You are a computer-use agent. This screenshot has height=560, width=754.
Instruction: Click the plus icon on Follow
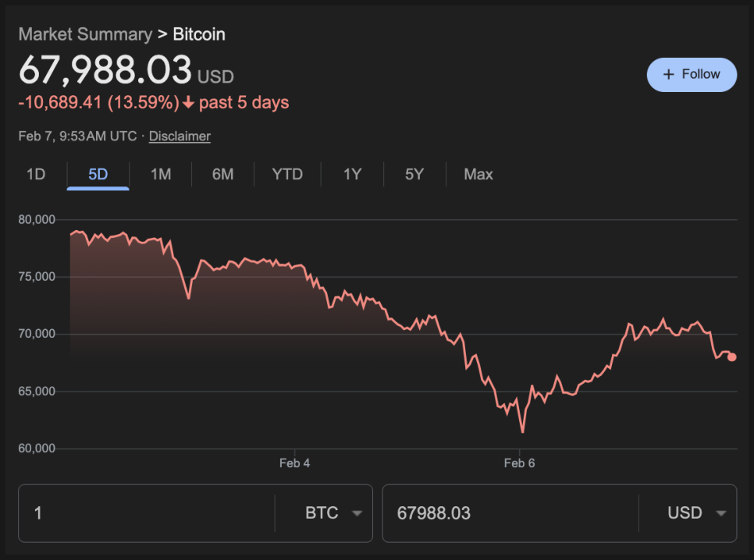click(668, 75)
